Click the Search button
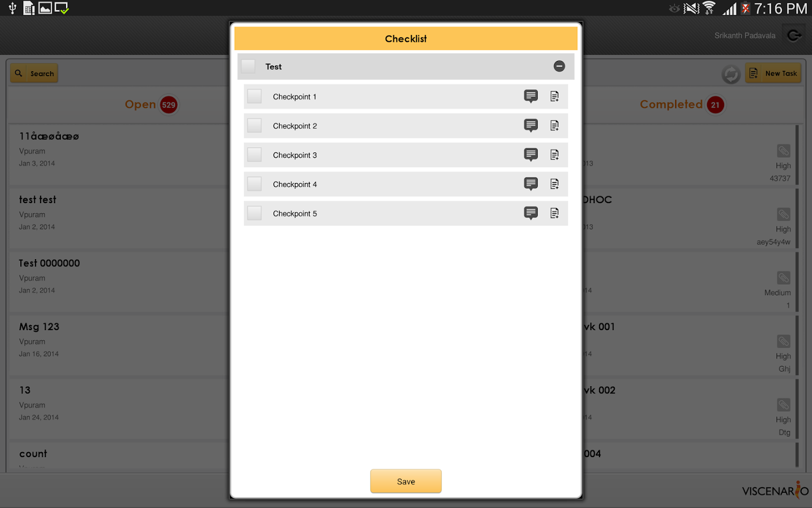Screen dimensions: 812x508 pyautogui.click(x=34, y=73)
